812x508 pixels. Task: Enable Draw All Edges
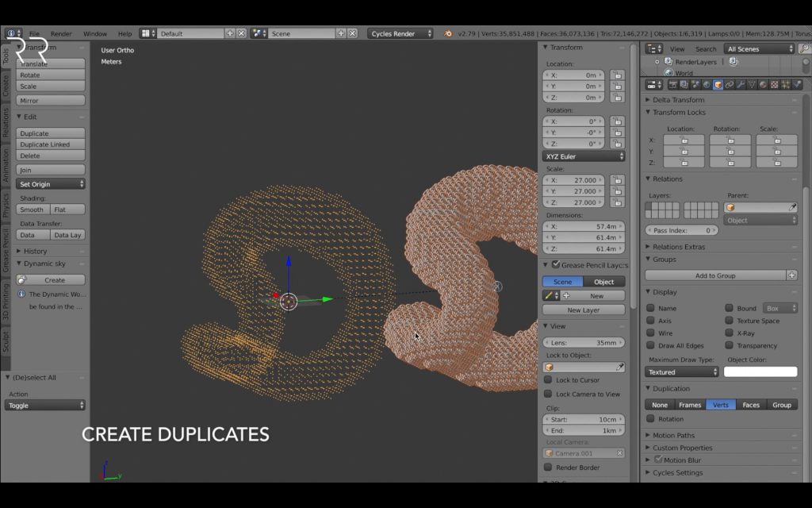[650, 345]
